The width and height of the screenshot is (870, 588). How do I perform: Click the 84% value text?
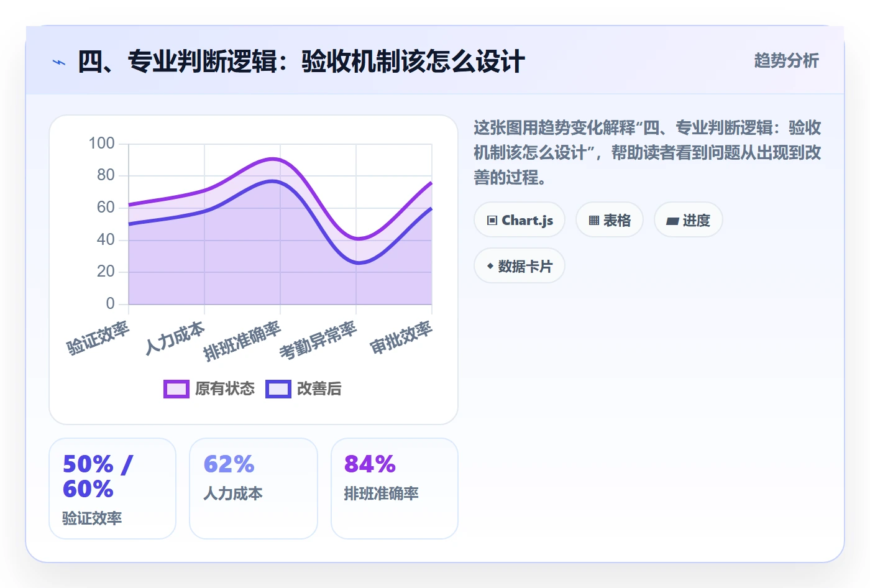coord(370,464)
